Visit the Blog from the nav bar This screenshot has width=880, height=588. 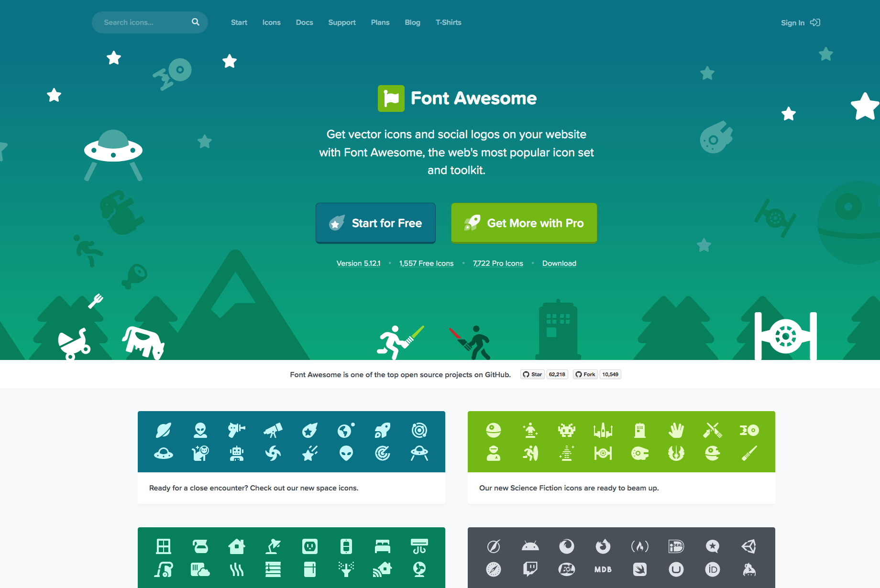pyautogui.click(x=412, y=22)
